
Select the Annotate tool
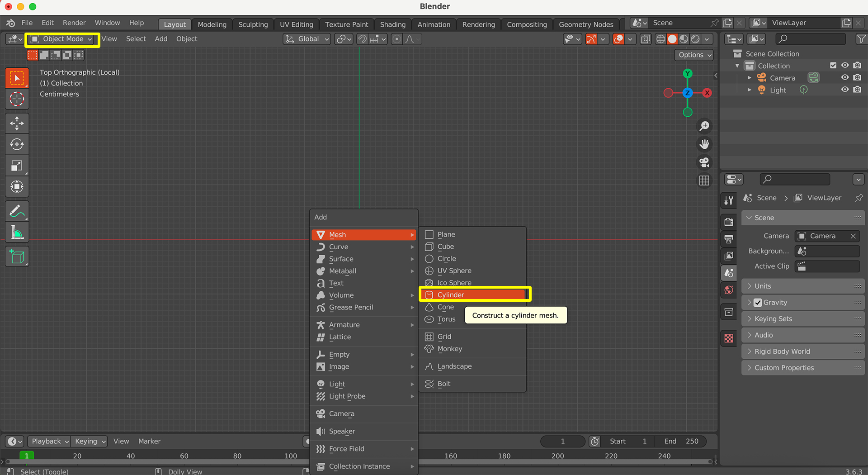[17, 211]
